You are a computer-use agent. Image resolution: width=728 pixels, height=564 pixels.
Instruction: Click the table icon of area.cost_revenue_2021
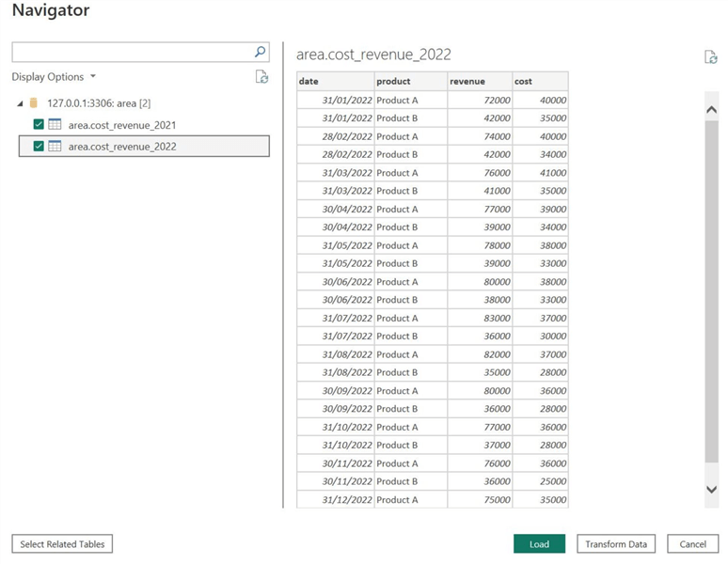pos(55,124)
